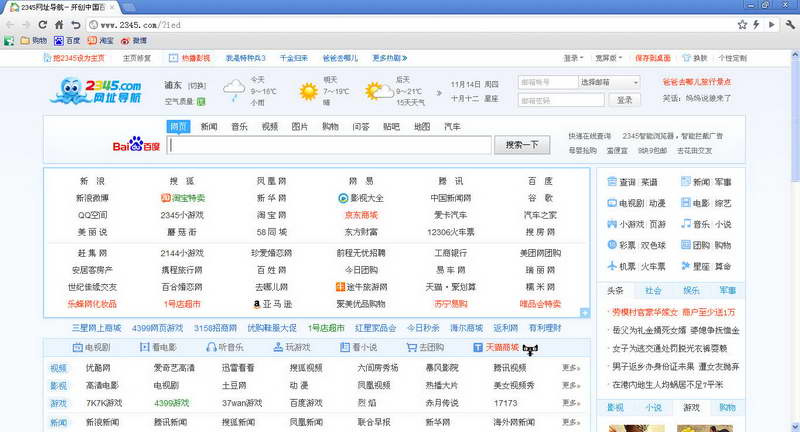Click the film icon beside 电影 综艺

coord(686,202)
